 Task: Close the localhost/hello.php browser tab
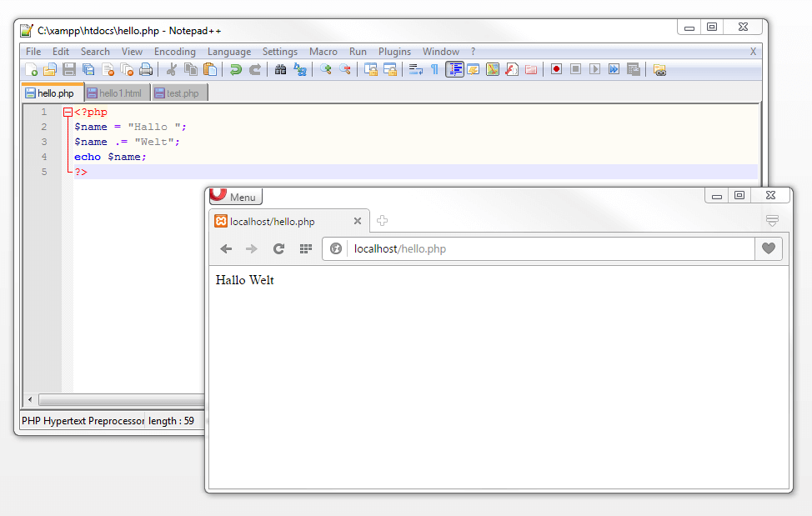[x=358, y=221]
